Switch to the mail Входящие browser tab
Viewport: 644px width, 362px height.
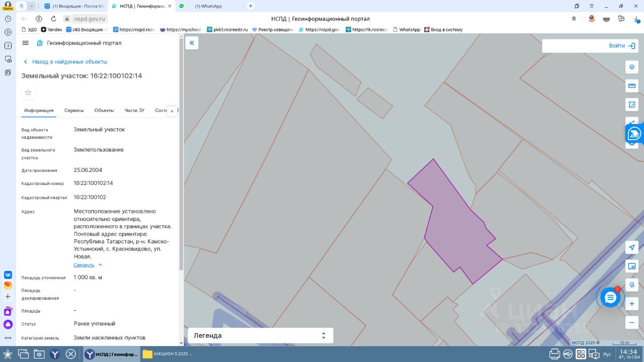pyautogui.click(x=74, y=6)
